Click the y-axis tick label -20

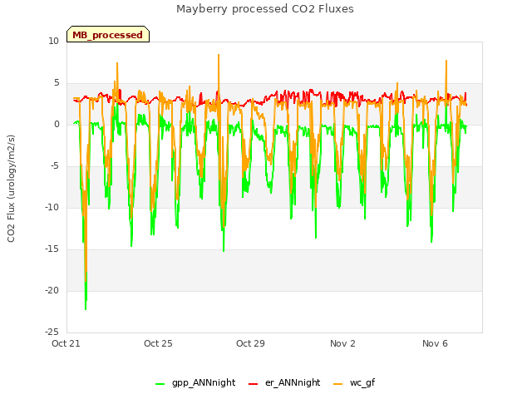click(x=52, y=290)
